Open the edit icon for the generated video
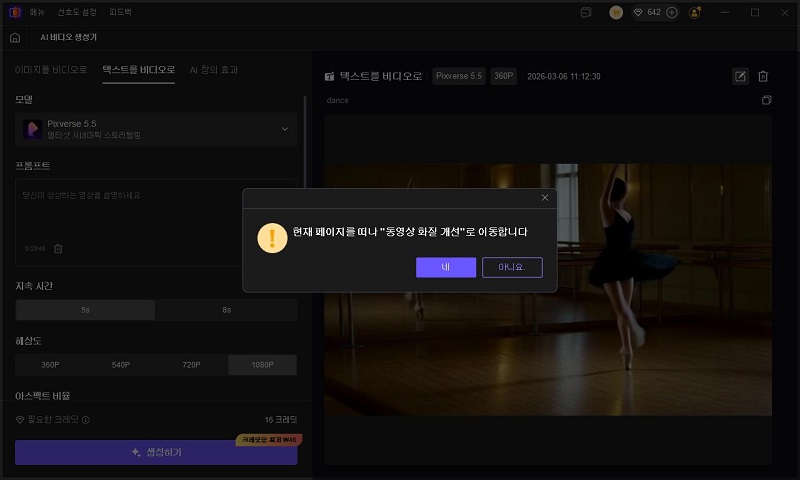Screen dimensions: 800x480 coord(740,77)
